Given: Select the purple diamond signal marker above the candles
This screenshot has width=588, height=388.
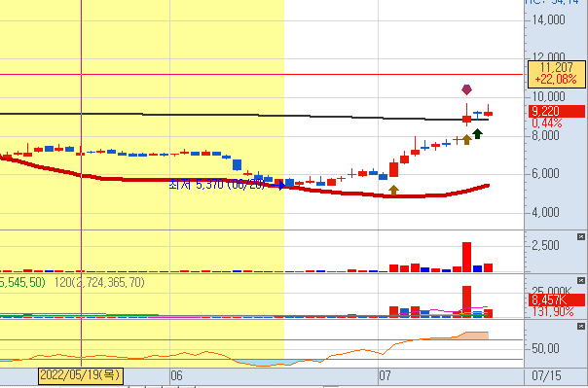Looking at the screenshot, I should [x=466, y=89].
